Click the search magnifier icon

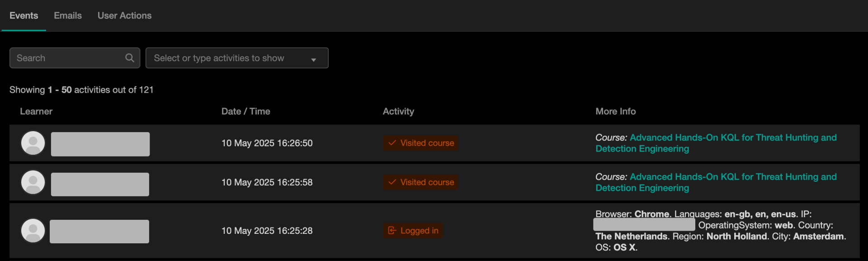(x=130, y=58)
